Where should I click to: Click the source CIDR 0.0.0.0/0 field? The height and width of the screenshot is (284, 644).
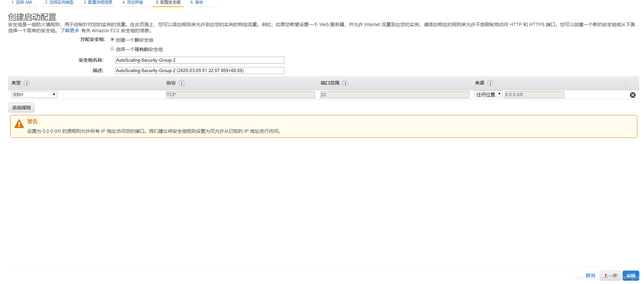tap(534, 95)
